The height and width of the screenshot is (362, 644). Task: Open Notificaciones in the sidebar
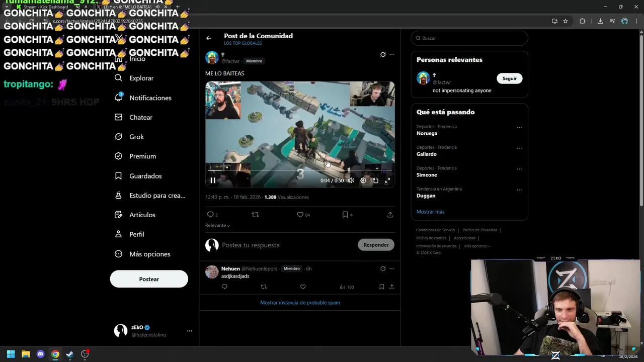(x=143, y=98)
